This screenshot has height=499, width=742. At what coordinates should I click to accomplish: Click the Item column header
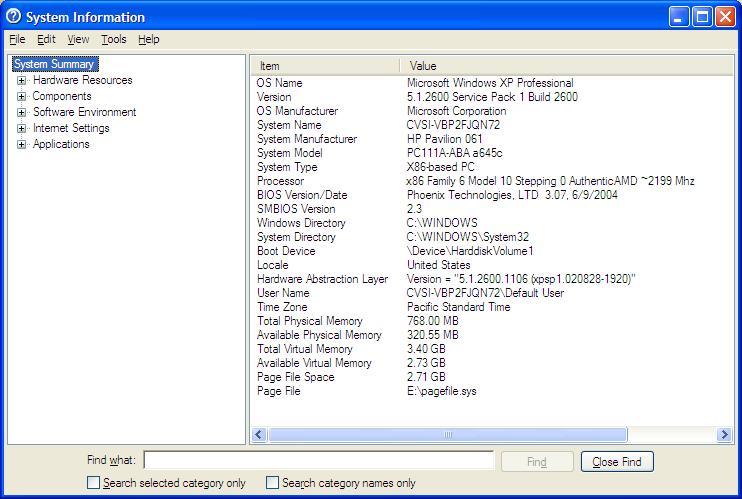click(x=325, y=66)
